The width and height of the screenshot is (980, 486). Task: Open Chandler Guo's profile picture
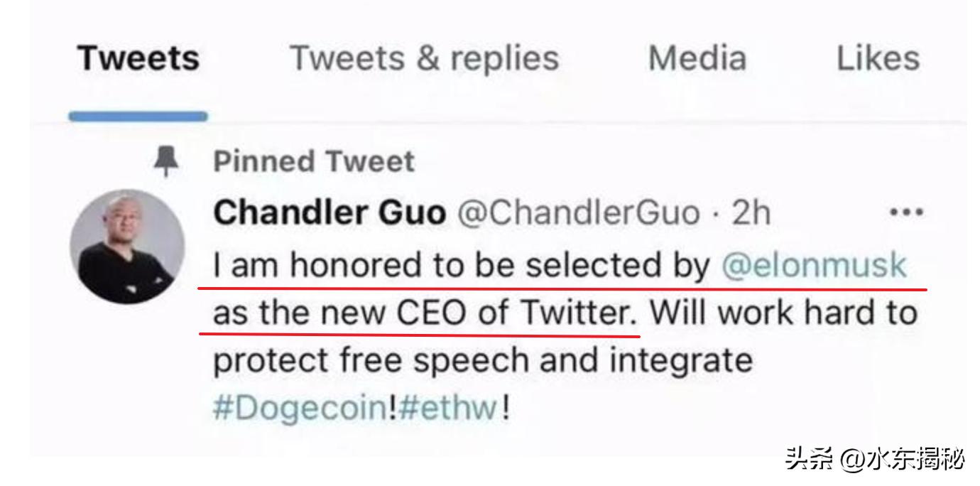[x=127, y=247]
